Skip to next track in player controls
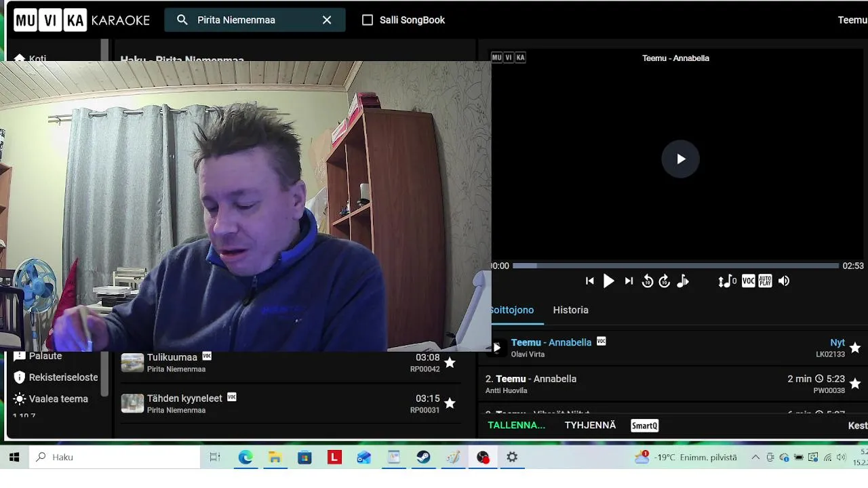 click(x=629, y=281)
